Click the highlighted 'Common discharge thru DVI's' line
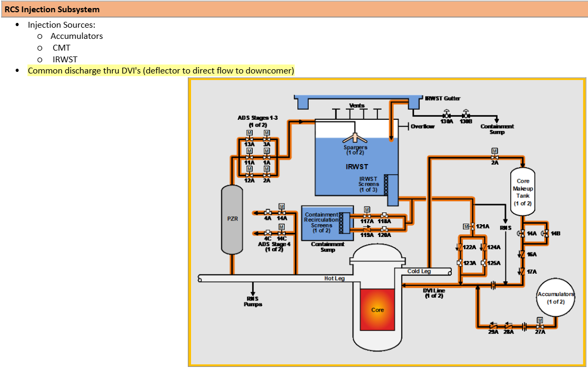The width and height of the screenshot is (588, 368). (x=161, y=70)
